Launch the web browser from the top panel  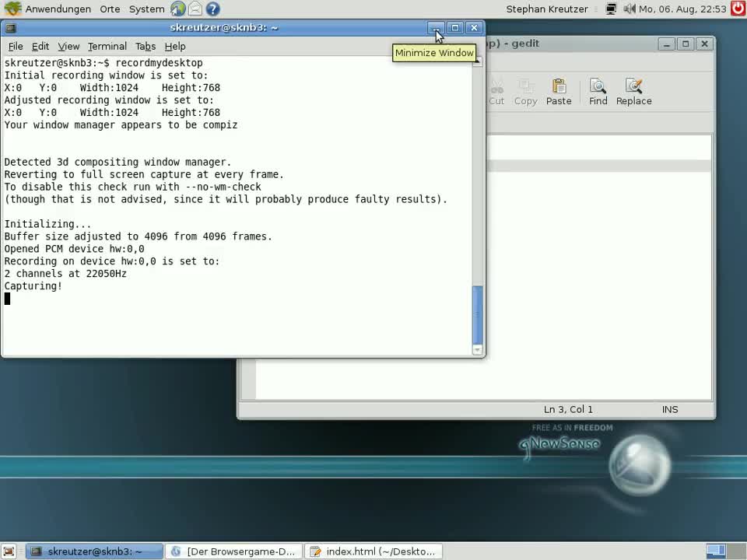pyautogui.click(x=177, y=9)
